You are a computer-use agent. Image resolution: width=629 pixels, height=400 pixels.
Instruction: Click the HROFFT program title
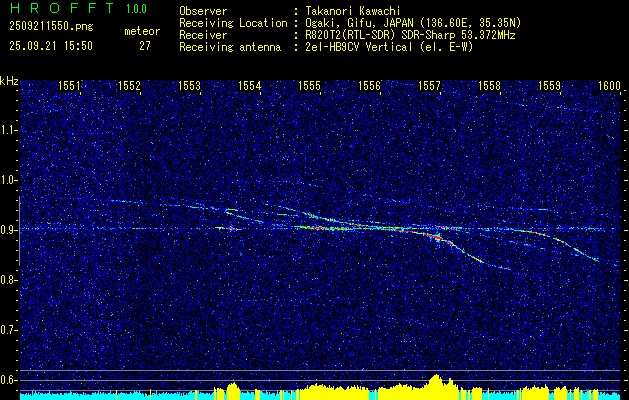click(x=61, y=8)
